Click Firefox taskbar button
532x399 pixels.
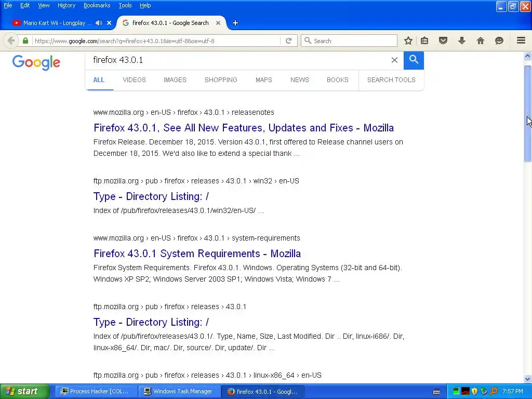pyautogui.click(x=263, y=391)
